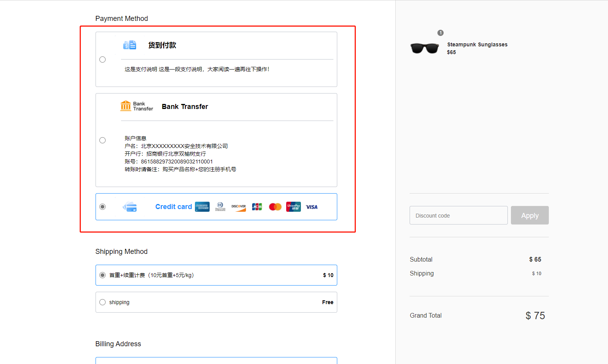
Task: Choose the Free shipping radio option
Action: 102,302
